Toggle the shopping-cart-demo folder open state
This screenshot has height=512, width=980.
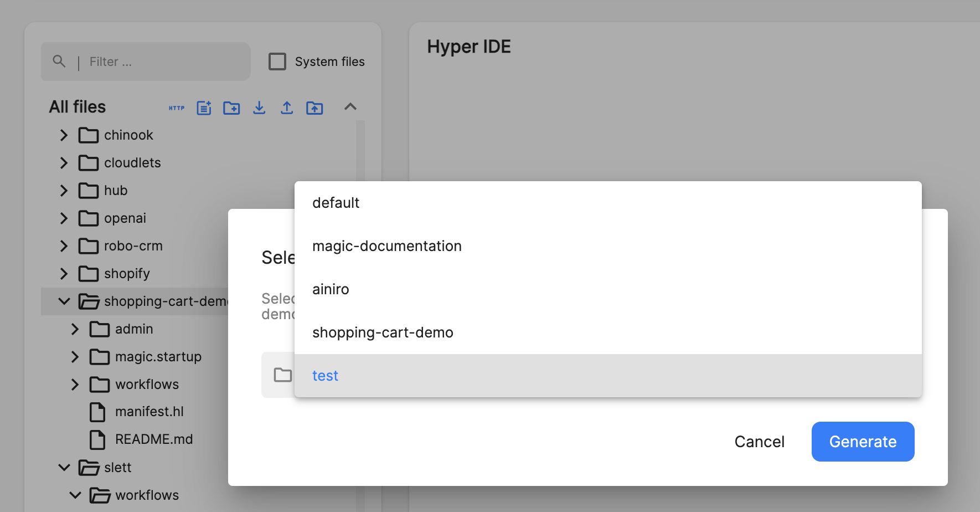pyautogui.click(x=64, y=301)
